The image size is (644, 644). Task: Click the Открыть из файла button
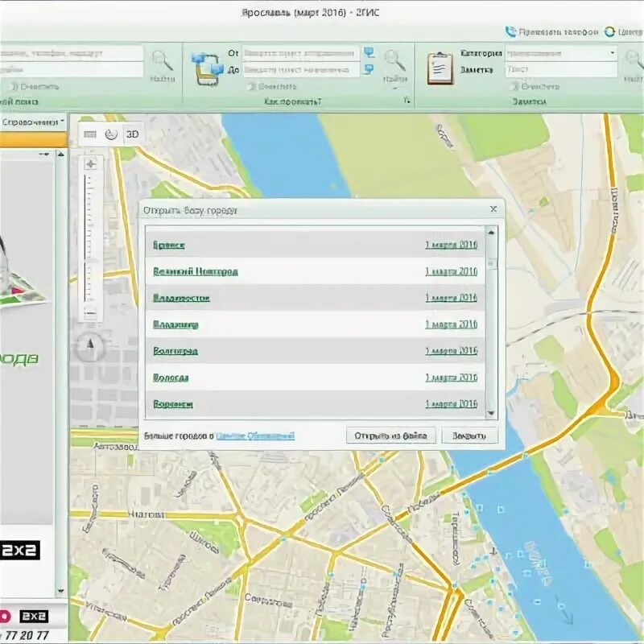pyautogui.click(x=390, y=436)
